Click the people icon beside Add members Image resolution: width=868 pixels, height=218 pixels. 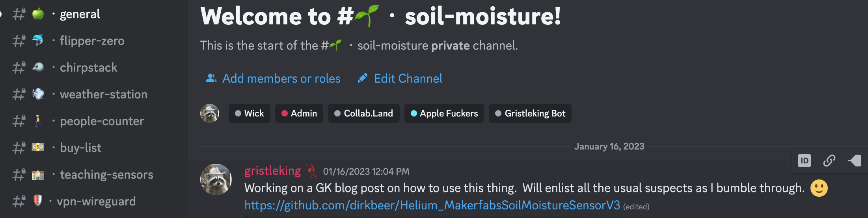(x=211, y=78)
